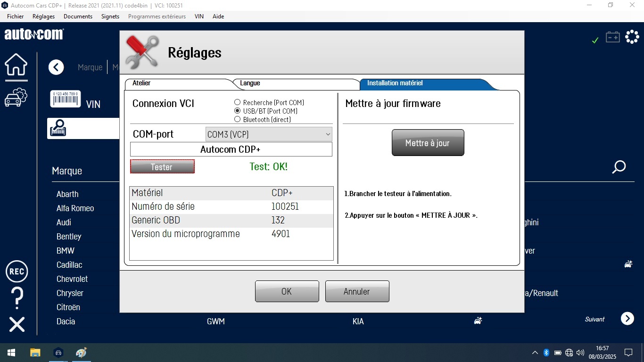644x362 pixels.
Task: Open the Signets menu
Action: (x=110, y=16)
